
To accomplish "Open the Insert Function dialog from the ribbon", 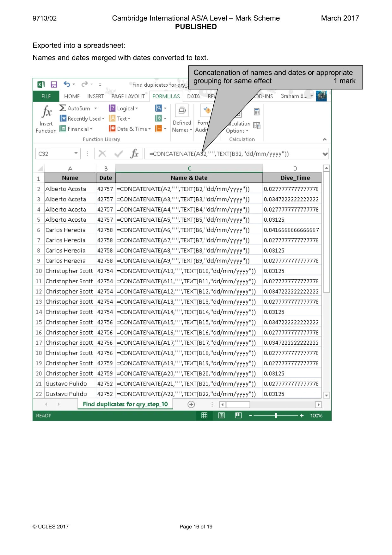I will [46, 119].
